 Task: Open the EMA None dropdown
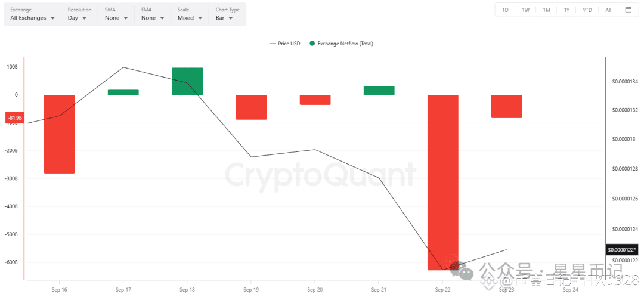click(153, 15)
